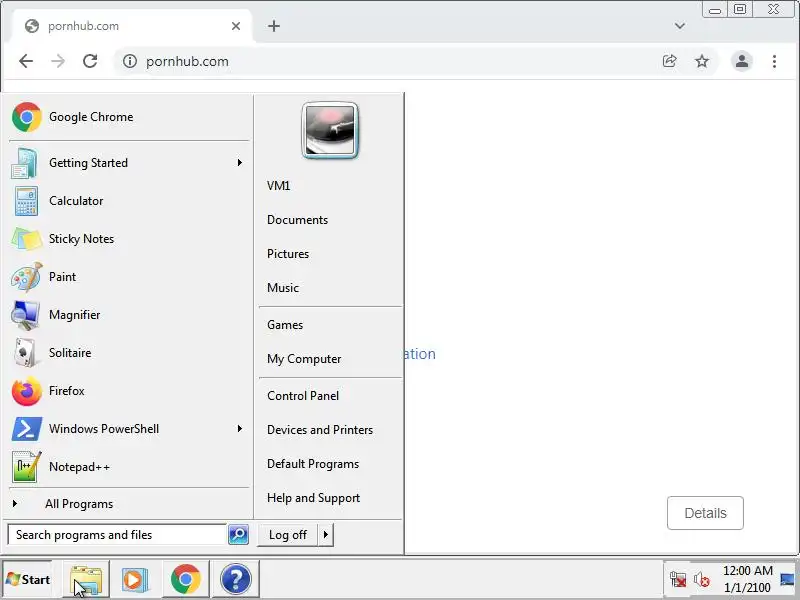This screenshot has width=800, height=600.
Task: Expand Getting Started submenu arrow
Action: [x=239, y=163]
